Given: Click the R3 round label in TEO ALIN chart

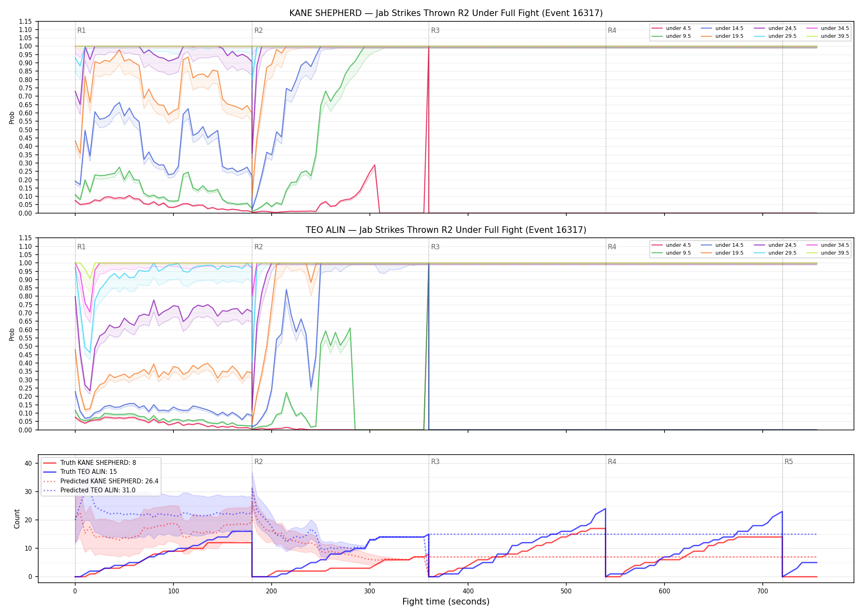Looking at the screenshot, I should click(x=435, y=247).
